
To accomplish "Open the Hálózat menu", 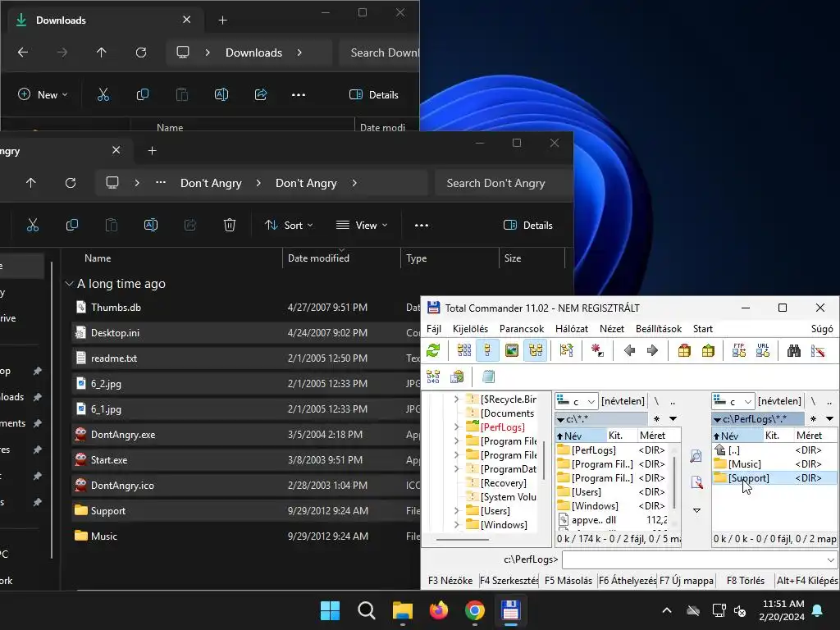I will [572, 329].
